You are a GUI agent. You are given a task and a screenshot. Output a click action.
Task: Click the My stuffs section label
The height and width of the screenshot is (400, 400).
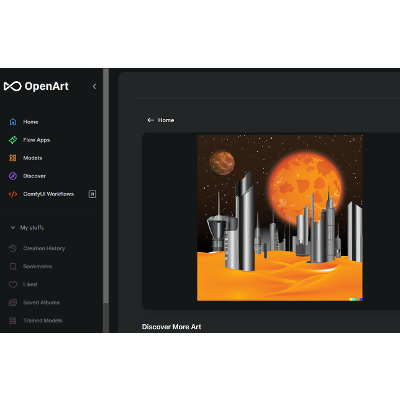tap(32, 228)
